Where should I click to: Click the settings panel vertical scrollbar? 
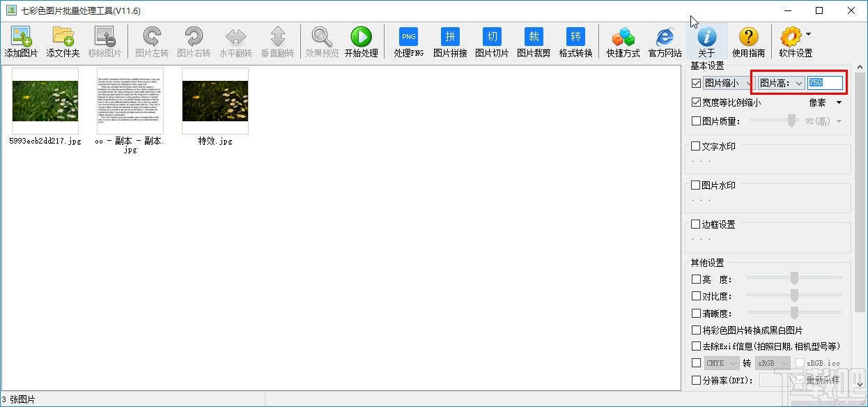[x=861, y=192]
